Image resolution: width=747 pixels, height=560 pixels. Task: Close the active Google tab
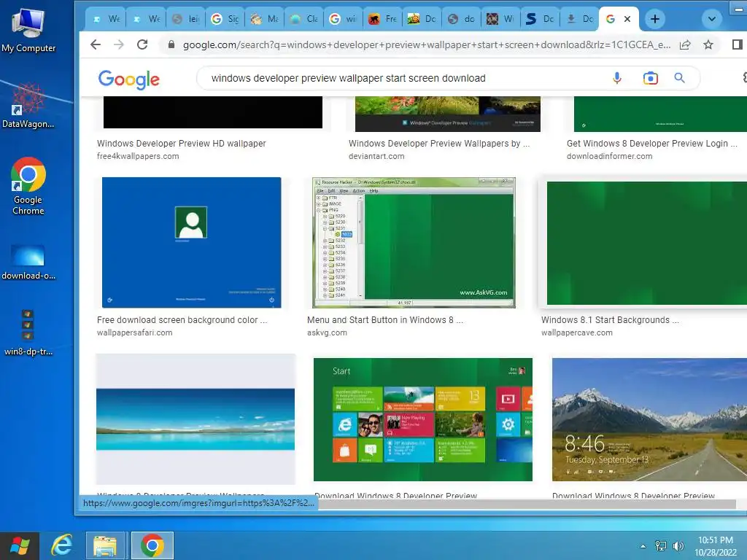click(627, 19)
